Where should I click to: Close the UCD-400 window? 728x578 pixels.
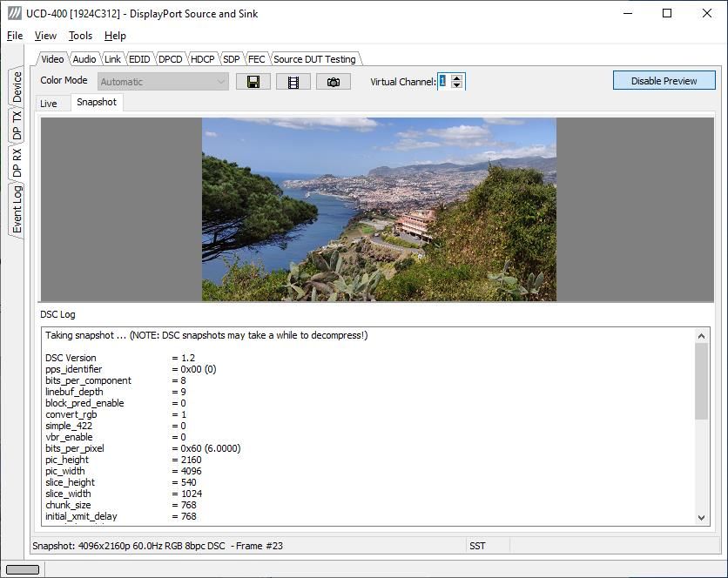pyautogui.click(x=706, y=13)
